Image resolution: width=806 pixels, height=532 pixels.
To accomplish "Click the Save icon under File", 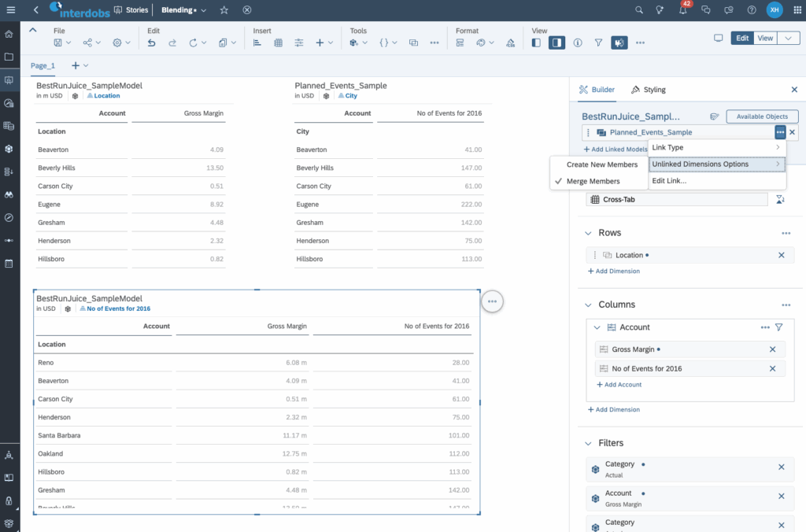I will 59,42.
